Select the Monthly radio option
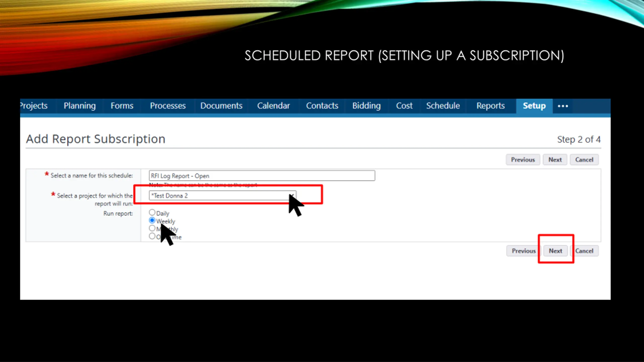The height and width of the screenshot is (362, 644). pos(152,228)
